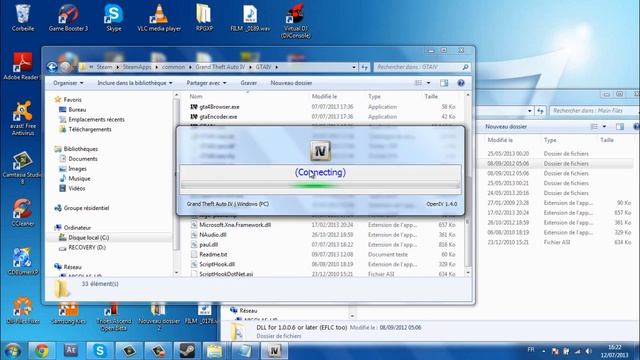640x360 pixels.
Task: Open Adobe Reader desktop shortcut
Action: click(x=22, y=65)
